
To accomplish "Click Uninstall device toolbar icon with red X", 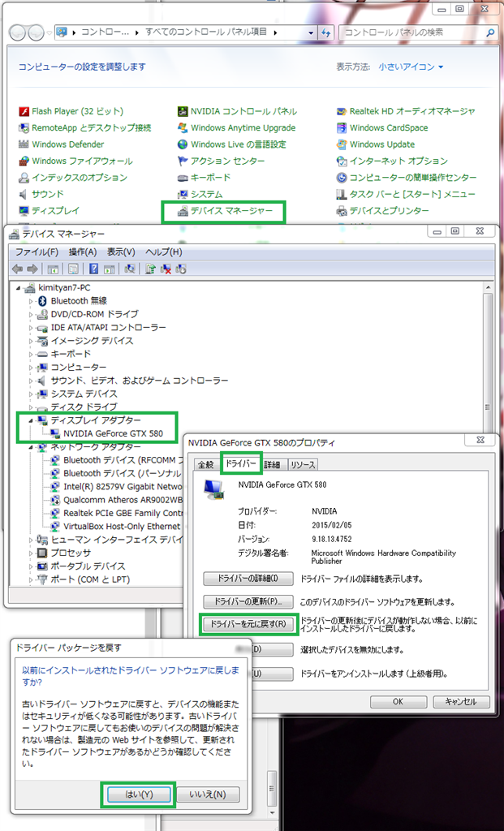I will tap(166, 269).
